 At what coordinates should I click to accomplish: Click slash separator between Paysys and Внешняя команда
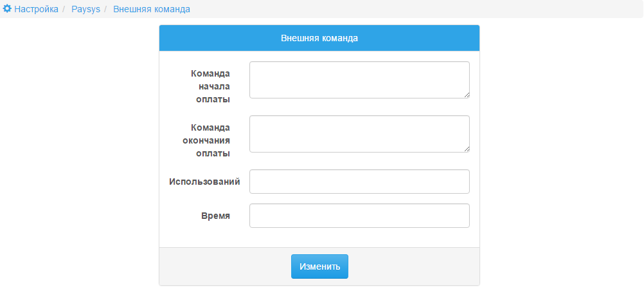pyautogui.click(x=106, y=9)
